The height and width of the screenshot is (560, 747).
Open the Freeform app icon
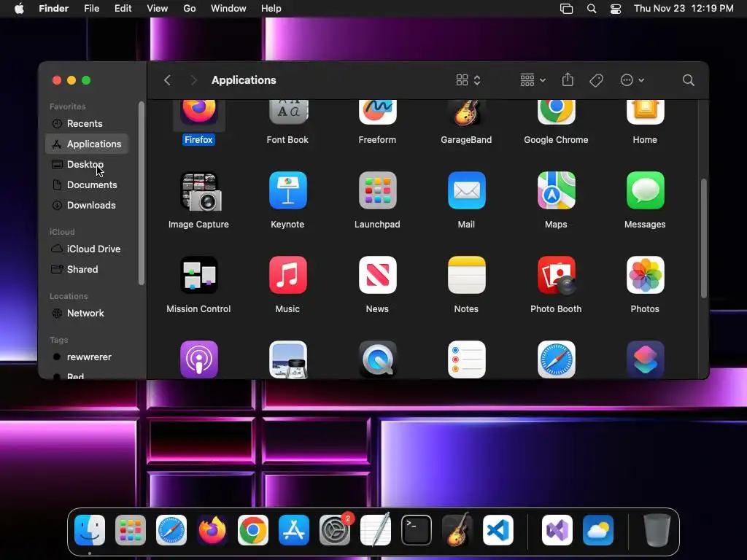(x=377, y=112)
